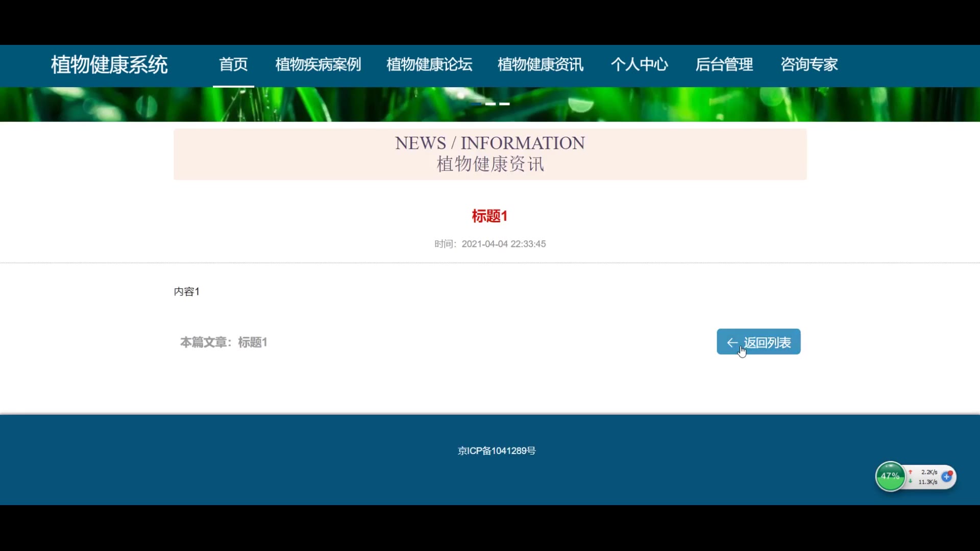Click the green 47% memory usage ball
This screenshot has width=980, height=551.
pyautogui.click(x=890, y=477)
